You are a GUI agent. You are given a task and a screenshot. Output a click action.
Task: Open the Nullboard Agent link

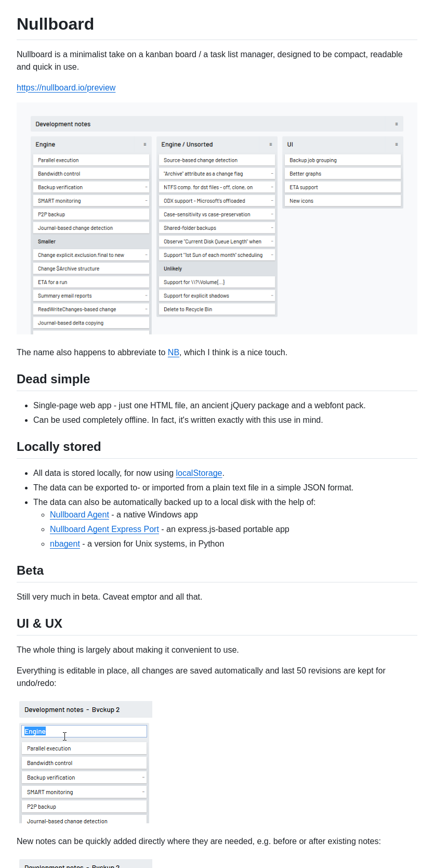coord(79,514)
